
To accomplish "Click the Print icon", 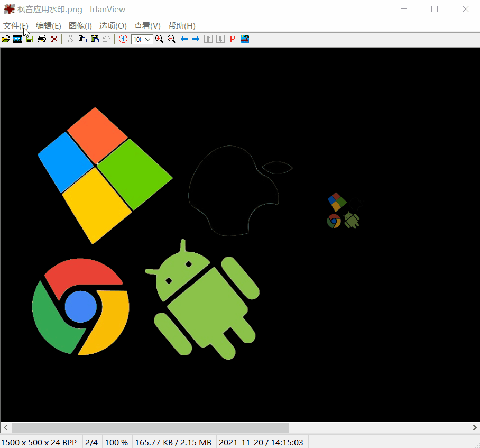I will (42, 39).
